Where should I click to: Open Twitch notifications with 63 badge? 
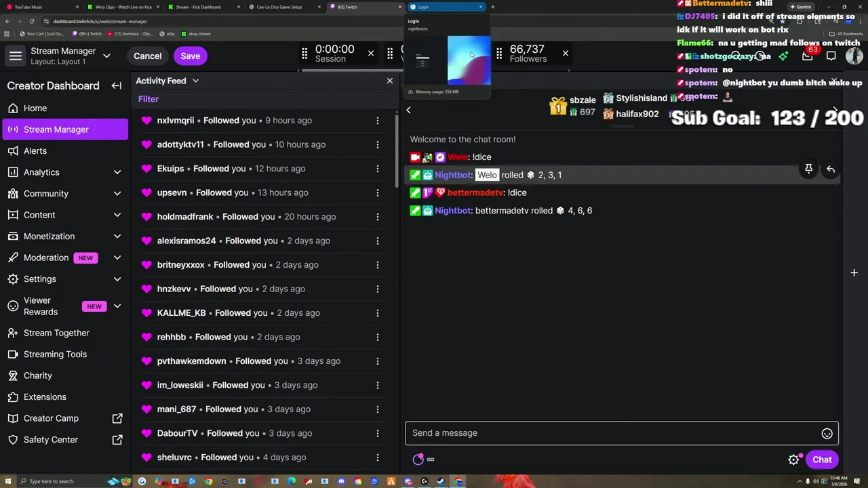(x=808, y=55)
